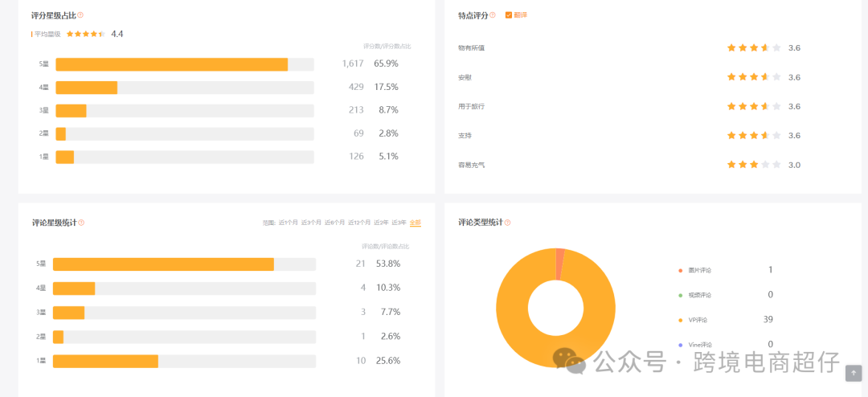Select 近12个月 range filter
The width and height of the screenshot is (868, 397).
coord(359,223)
